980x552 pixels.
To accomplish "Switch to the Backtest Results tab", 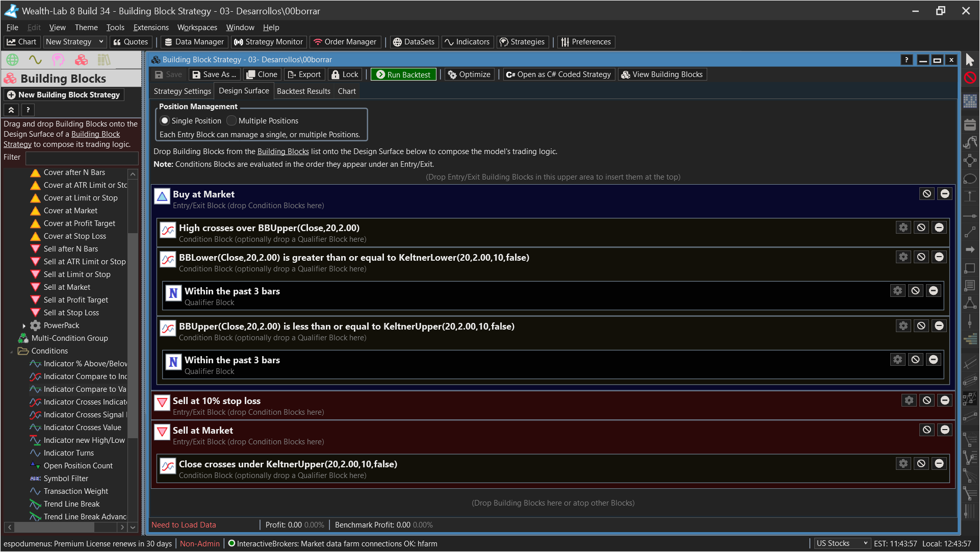I will point(303,91).
